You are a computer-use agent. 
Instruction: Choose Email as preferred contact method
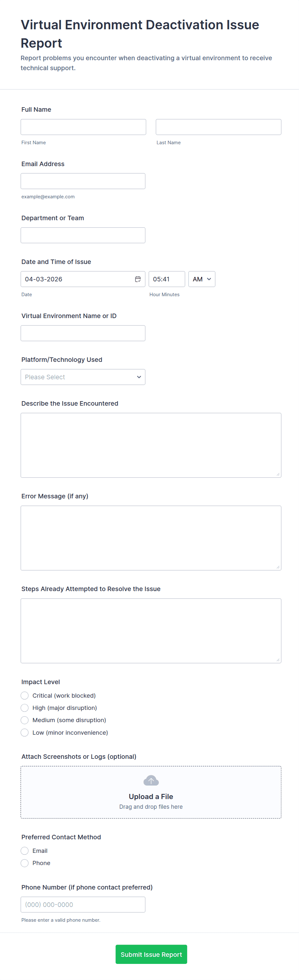pyautogui.click(x=25, y=851)
